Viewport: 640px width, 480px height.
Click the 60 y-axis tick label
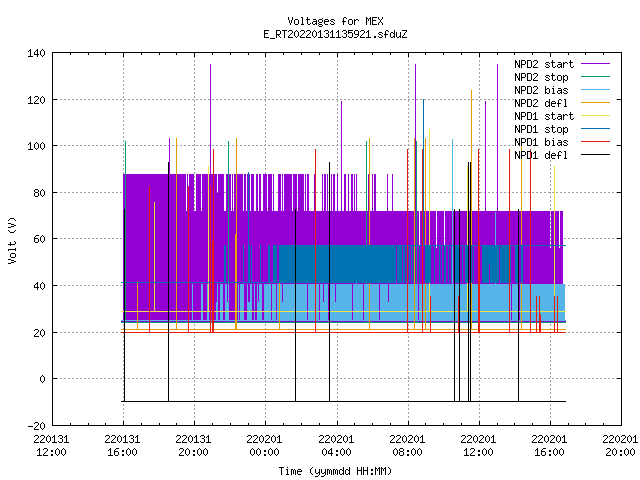coord(39,239)
